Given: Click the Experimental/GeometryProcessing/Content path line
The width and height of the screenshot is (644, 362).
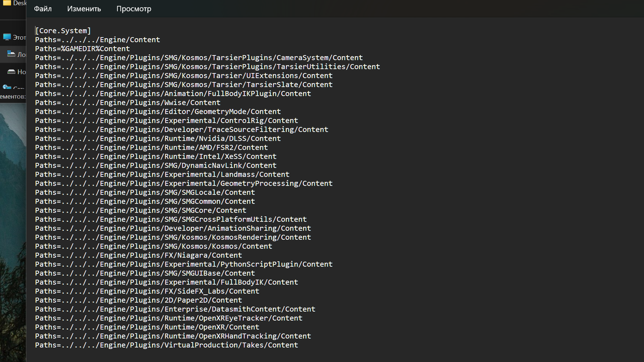Looking at the screenshot, I should [x=184, y=184].
